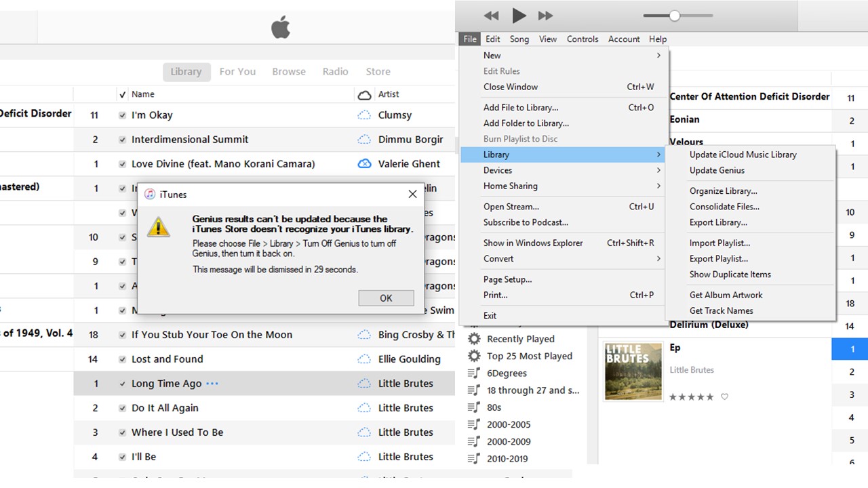Click the Little Brutes Ep album artwork
The width and height of the screenshot is (868, 488).
coord(633,371)
